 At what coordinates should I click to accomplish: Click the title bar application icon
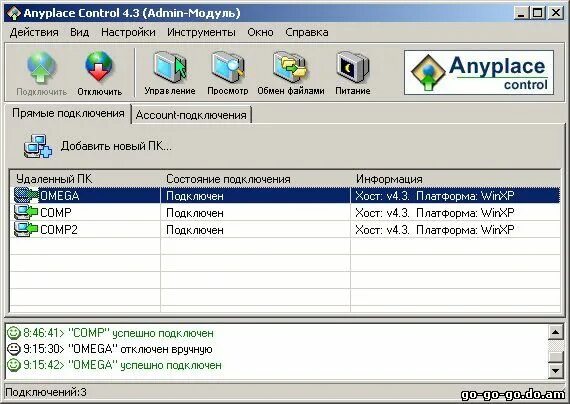(x=15, y=13)
